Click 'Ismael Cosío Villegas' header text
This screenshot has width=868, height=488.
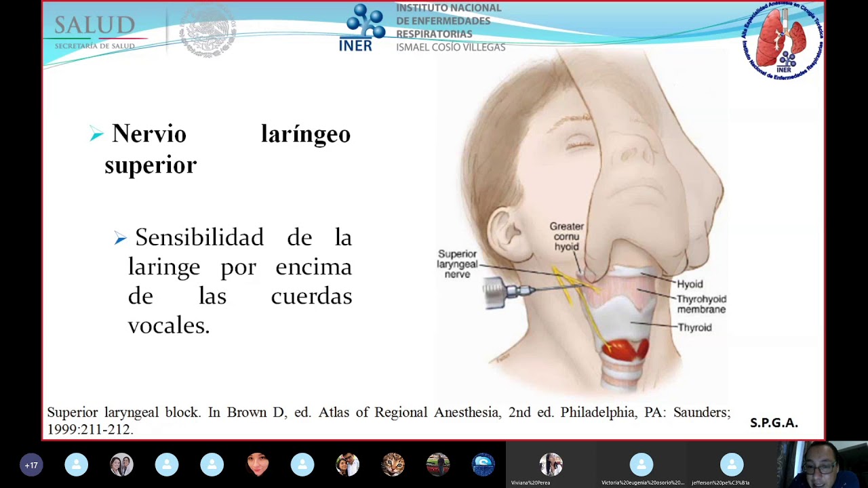pos(451,47)
